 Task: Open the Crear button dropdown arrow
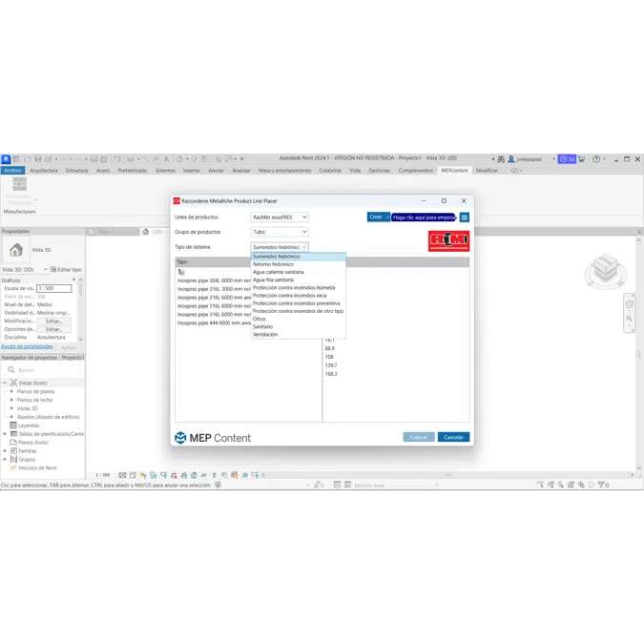pyautogui.click(x=387, y=217)
